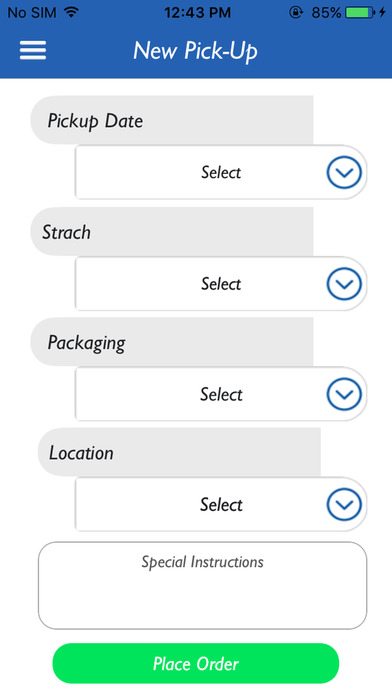The height and width of the screenshot is (696, 392).
Task: Tap the Pickup Date label
Action: (x=95, y=121)
